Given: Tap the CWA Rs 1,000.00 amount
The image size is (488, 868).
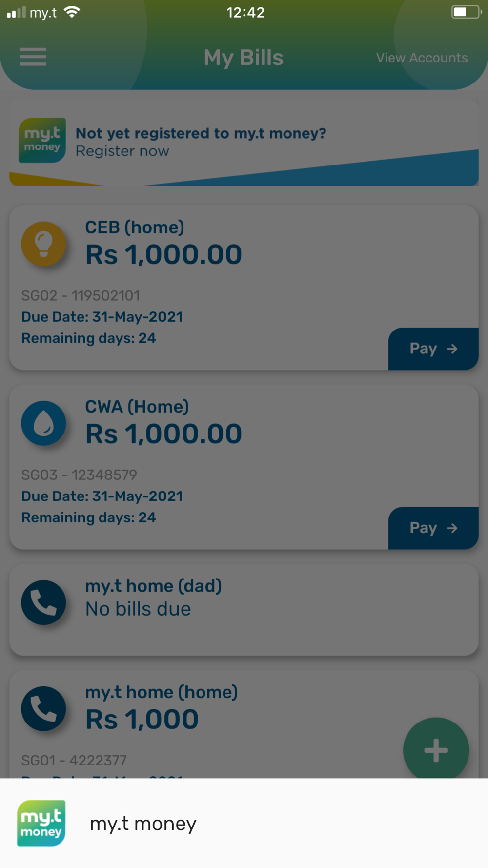Looking at the screenshot, I should [x=163, y=434].
